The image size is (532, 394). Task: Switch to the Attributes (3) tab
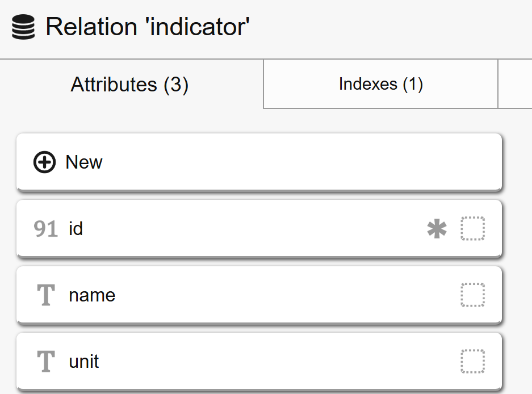[x=129, y=85]
